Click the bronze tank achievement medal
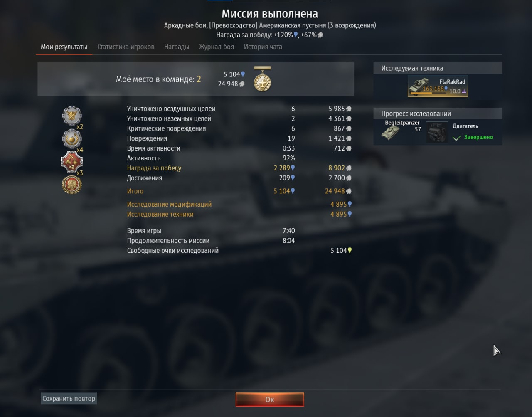The width and height of the screenshot is (532, 417). (72, 185)
